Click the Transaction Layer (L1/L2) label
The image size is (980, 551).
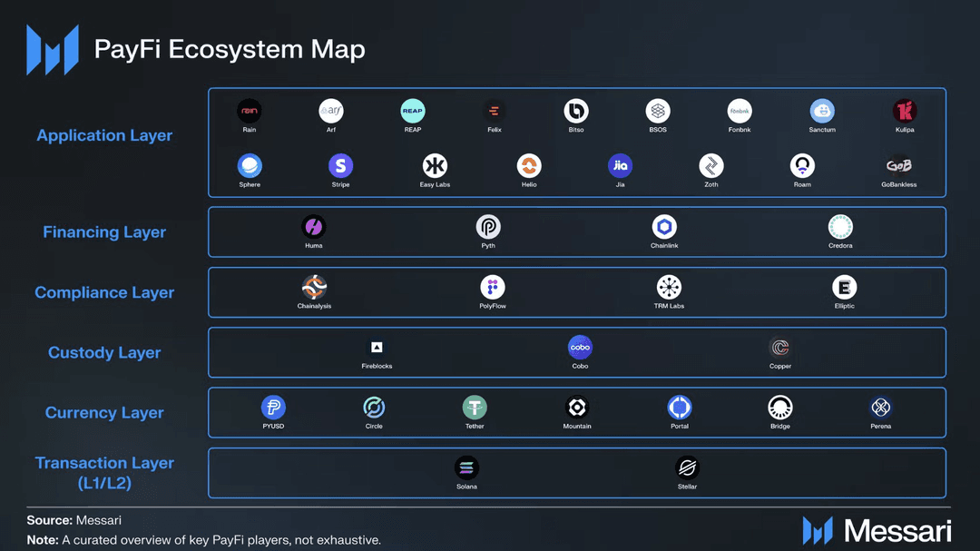[104, 473]
